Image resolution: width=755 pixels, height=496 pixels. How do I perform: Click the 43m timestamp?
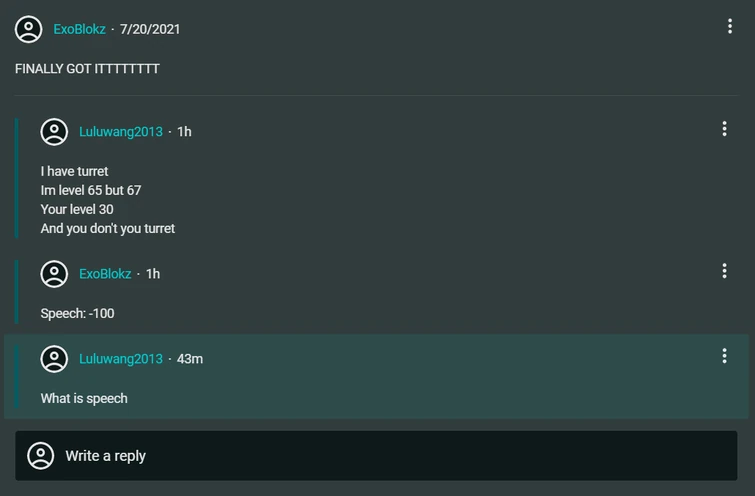190,359
